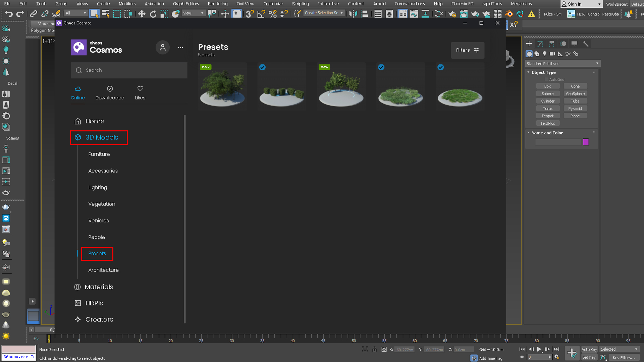Switch to the Downloaded tab
644x362 pixels.
coord(110,93)
